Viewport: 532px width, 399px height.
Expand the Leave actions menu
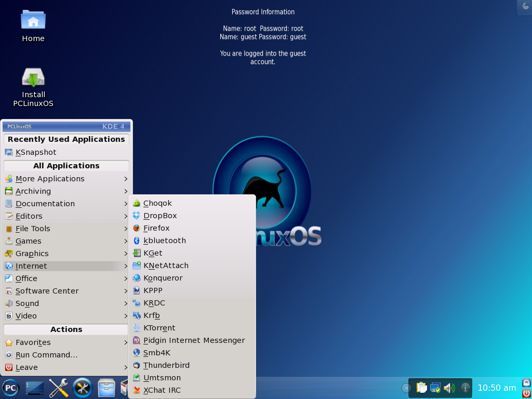(x=26, y=367)
